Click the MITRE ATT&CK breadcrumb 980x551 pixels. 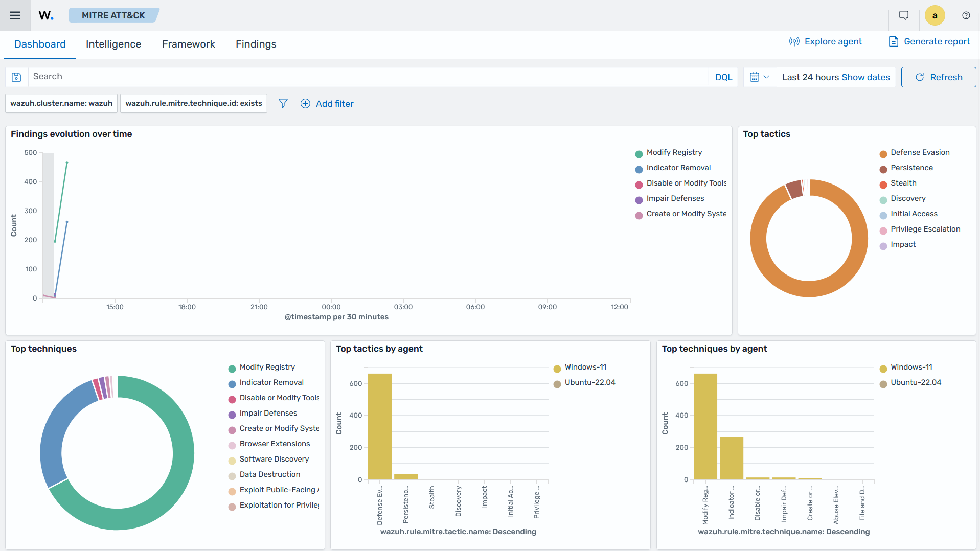pos(113,15)
